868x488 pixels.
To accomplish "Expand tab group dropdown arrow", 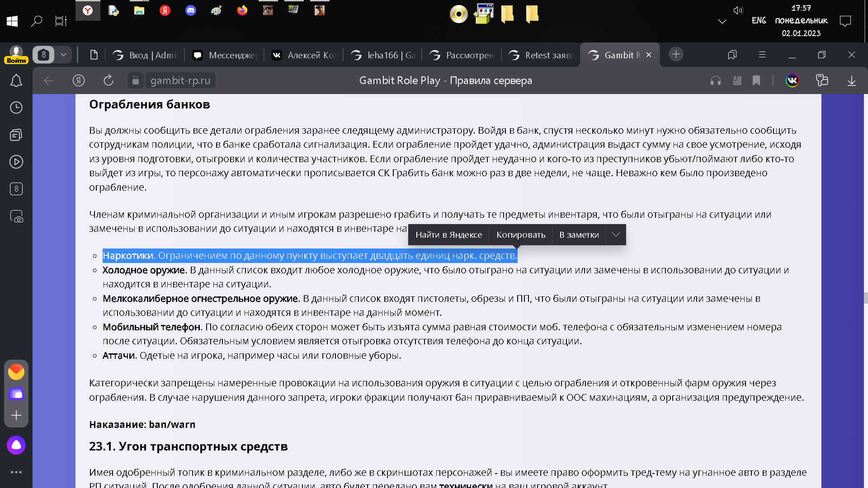I will [x=63, y=55].
